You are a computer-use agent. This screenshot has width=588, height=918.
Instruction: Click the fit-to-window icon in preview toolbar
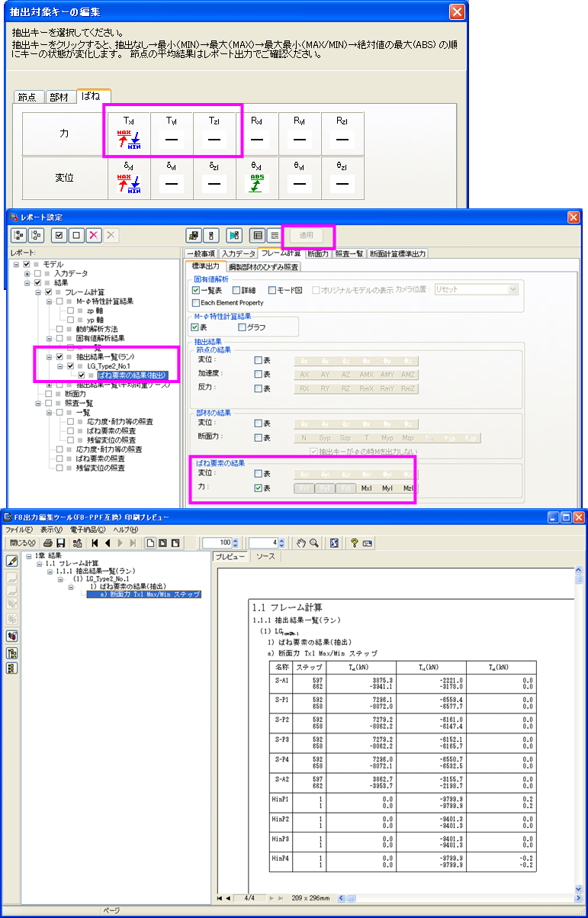[334, 543]
